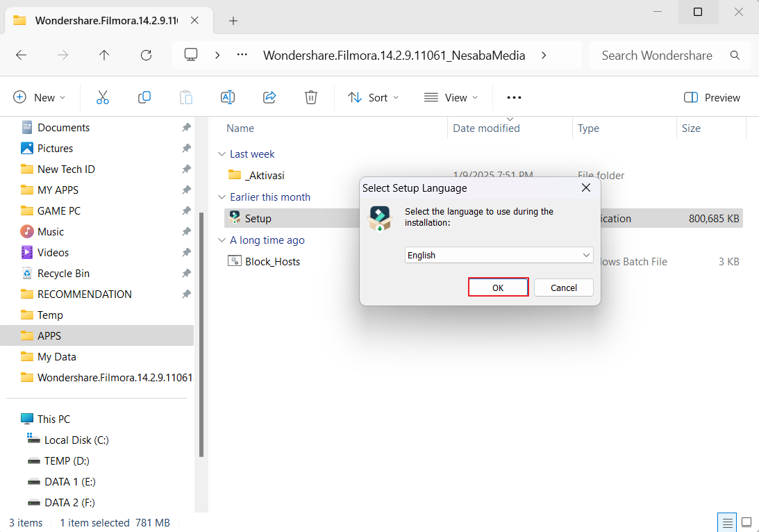The image size is (759, 532).
Task: Switch to details view in status bar
Action: point(727,522)
